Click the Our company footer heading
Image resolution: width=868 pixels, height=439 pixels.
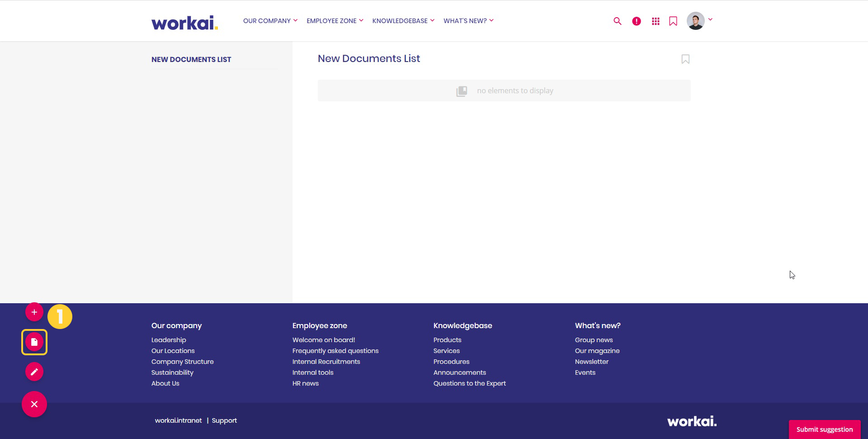177,325
